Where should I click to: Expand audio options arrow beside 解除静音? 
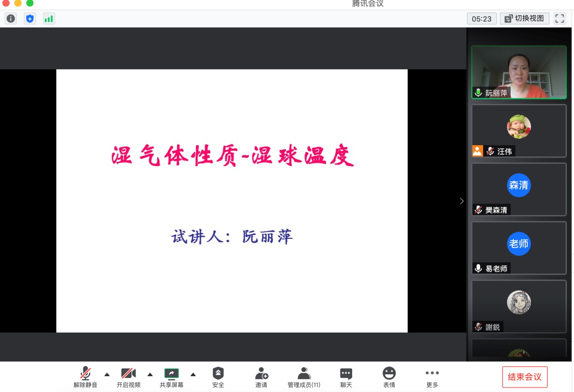107,374
